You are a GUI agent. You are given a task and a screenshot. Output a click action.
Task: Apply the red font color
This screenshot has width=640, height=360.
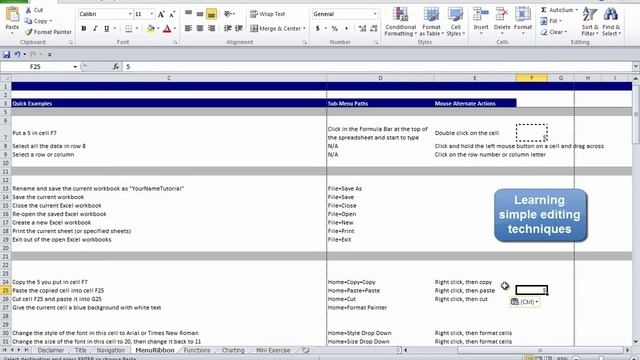pyautogui.click(x=167, y=29)
